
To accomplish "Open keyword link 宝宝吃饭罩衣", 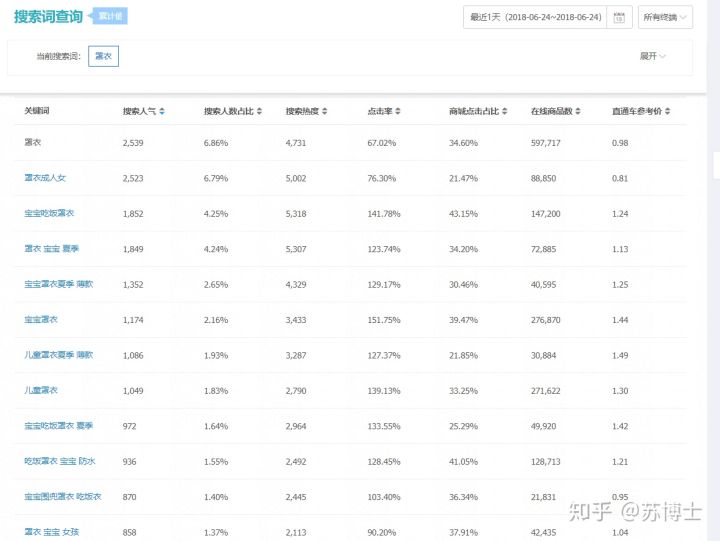I will tap(49, 213).
